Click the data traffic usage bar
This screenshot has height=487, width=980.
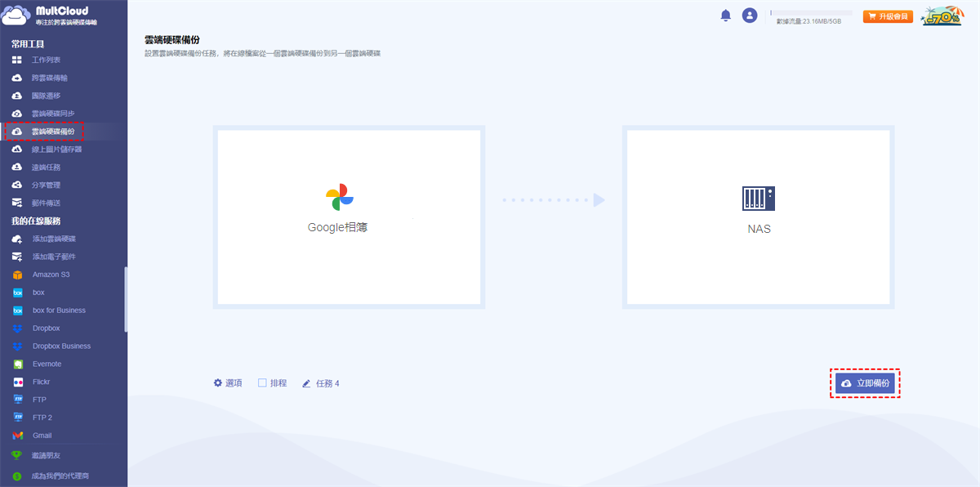click(811, 13)
